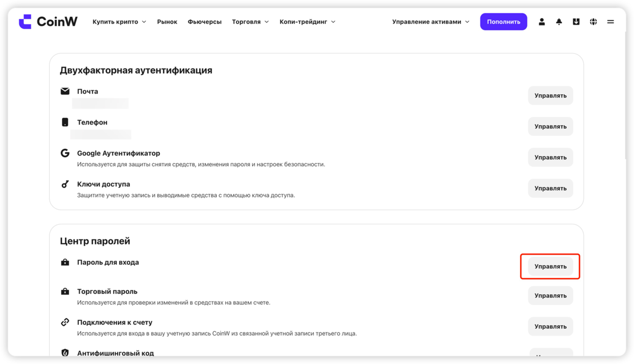Click Управлять for Google Аутентификатор

pyautogui.click(x=550, y=157)
